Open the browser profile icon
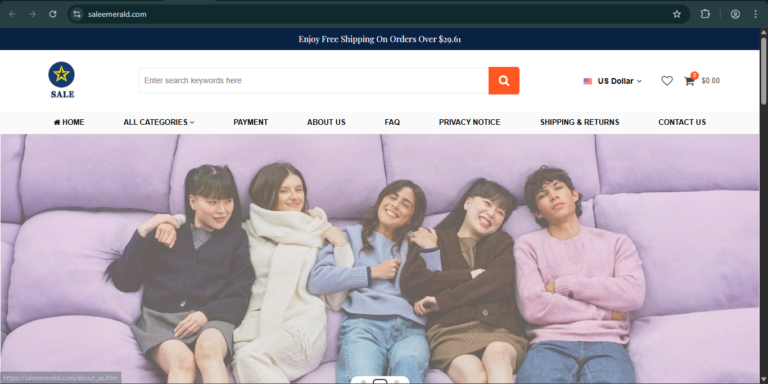 pyautogui.click(x=735, y=14)
